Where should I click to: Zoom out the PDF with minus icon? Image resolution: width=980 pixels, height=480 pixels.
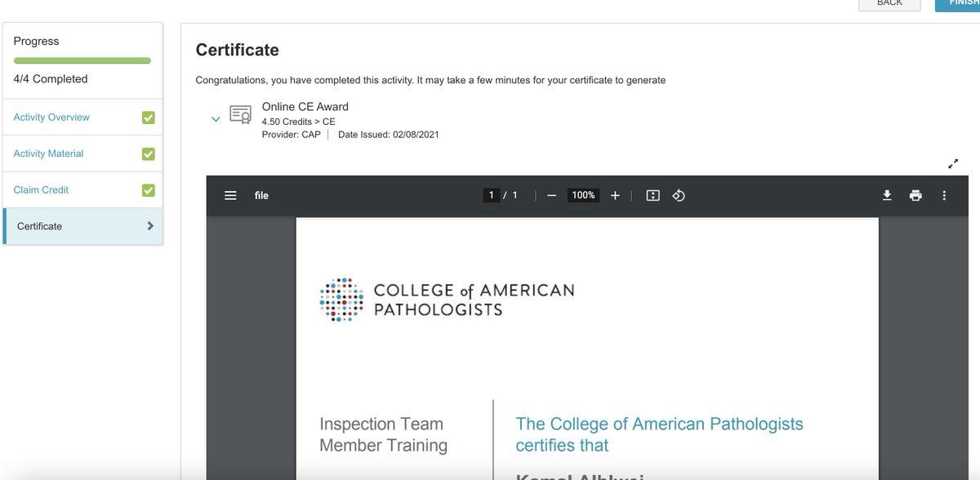(551, 196)
